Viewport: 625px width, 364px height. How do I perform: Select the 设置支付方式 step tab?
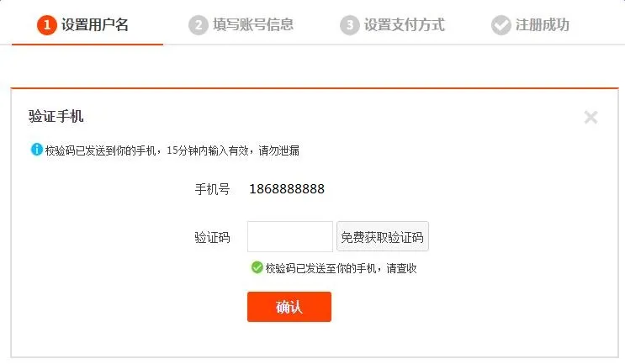pyautogui.click(x=392, y=25)
